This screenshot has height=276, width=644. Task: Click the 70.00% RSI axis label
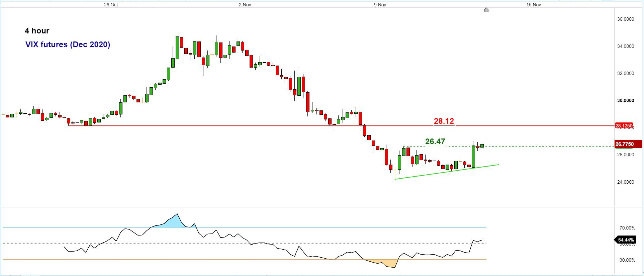pyautogui.click(x=627, y=228)
